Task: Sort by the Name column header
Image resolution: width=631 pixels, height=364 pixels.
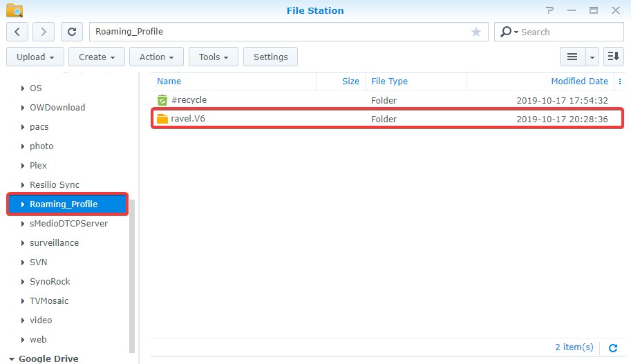Action: pyautogui.click(x=169, y=82)
